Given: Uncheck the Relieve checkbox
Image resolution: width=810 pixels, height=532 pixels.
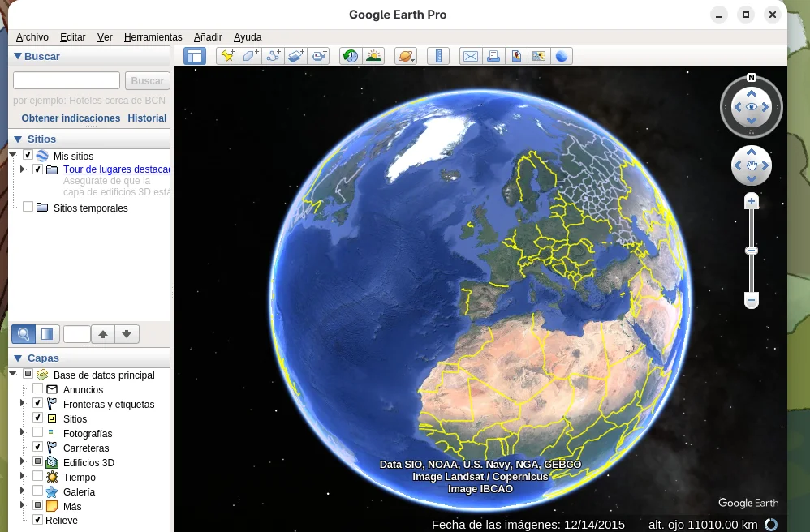Looking at the screenshot, I should [x=37, y=520].
